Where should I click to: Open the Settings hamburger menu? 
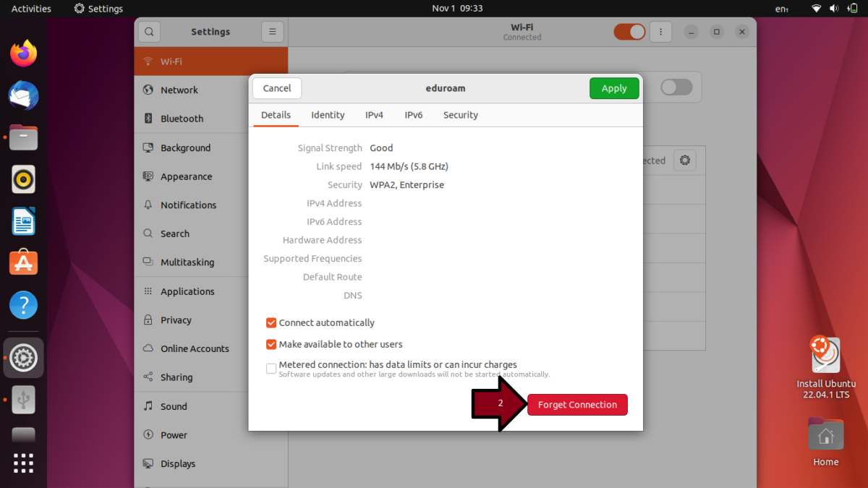click(x=272, y=31)
